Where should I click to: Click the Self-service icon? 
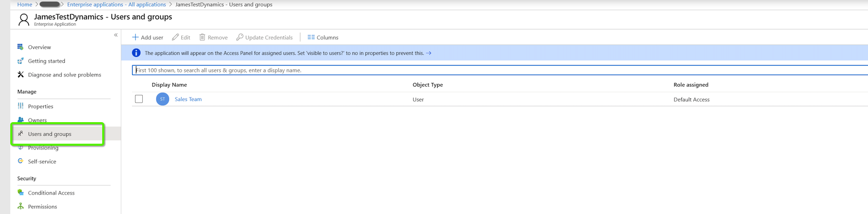(21, 161)
